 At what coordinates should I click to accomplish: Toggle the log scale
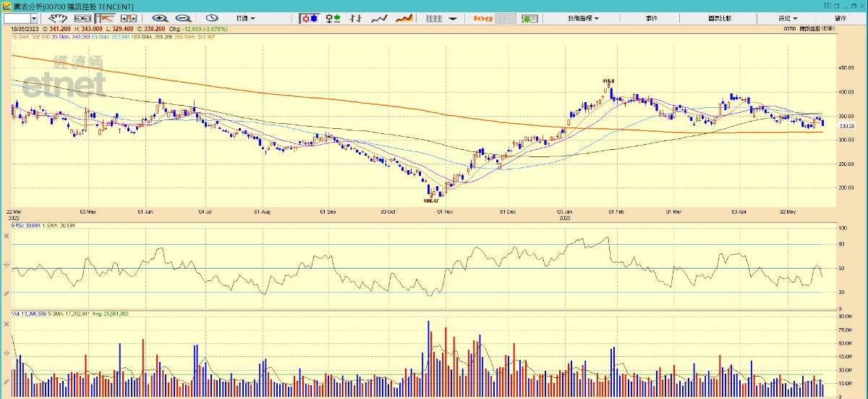coord(483,18)
